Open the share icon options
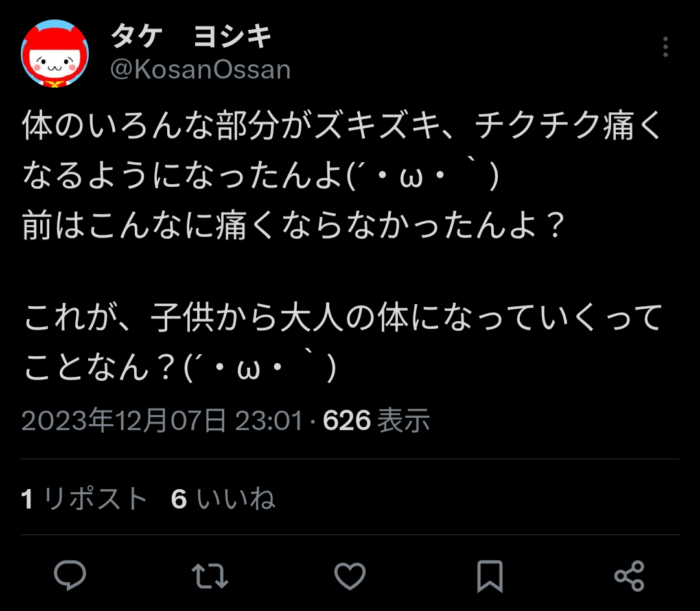The image size is (700, 611). pos(629,576)
